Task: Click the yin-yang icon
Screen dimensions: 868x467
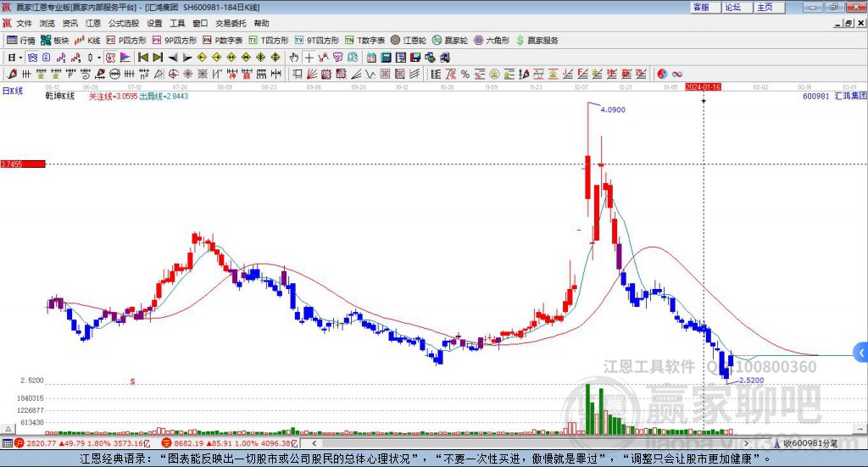Action: pos(662,74)
